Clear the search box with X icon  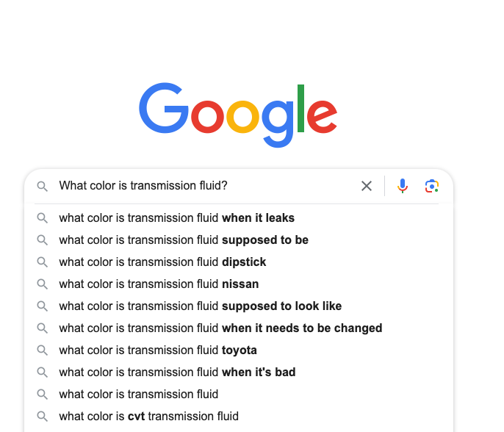pyautogui.click(x=367, y=186)
